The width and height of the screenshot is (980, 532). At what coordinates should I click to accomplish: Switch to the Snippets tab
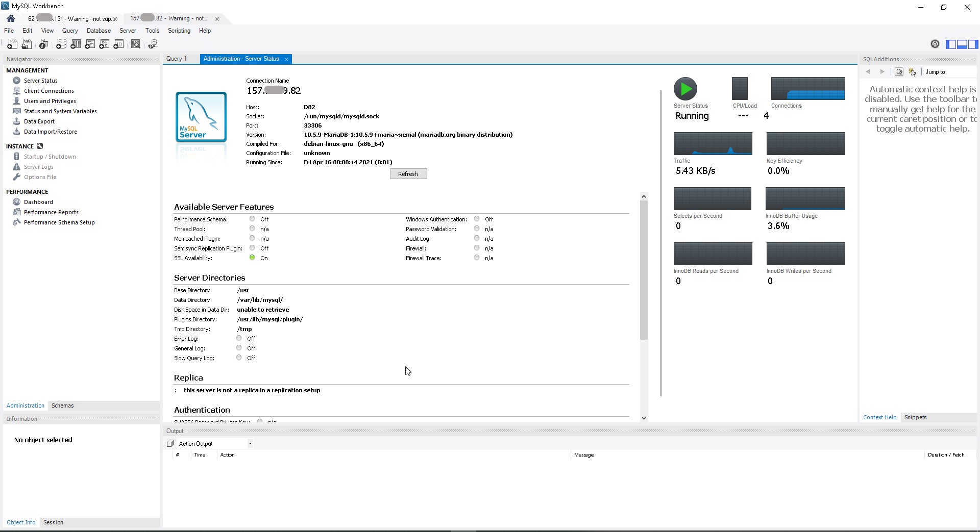point(915,417)
